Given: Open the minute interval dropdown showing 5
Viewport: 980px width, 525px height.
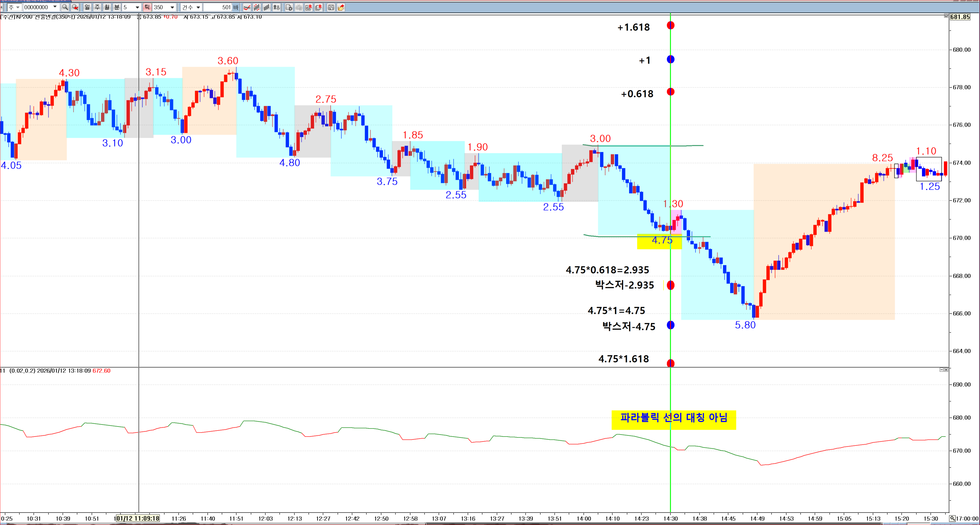Looking at the screenshot, I should click(137, 7).
